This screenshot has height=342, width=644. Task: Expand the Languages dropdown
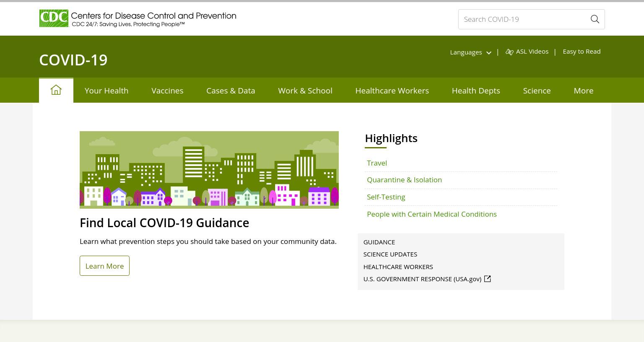pyautogui.click(x=470, y=52)
